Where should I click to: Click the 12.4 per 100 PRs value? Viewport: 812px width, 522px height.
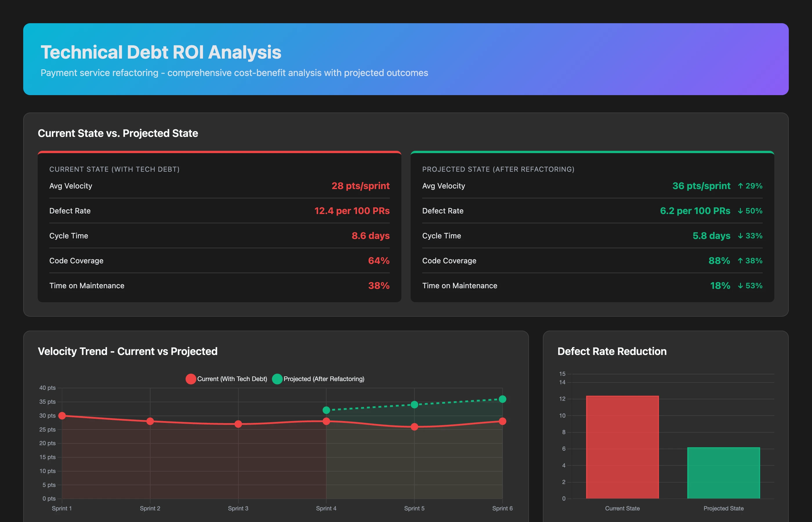(x=352, y=211)
